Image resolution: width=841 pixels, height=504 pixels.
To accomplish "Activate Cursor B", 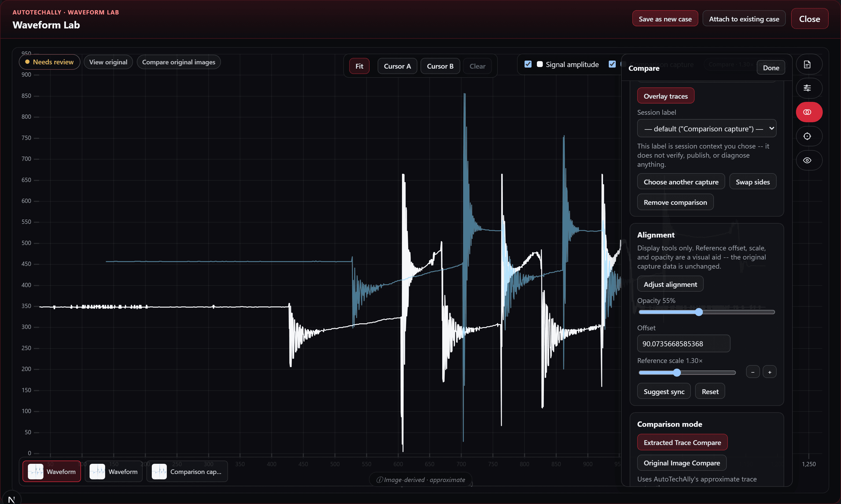I will (440, 66).
